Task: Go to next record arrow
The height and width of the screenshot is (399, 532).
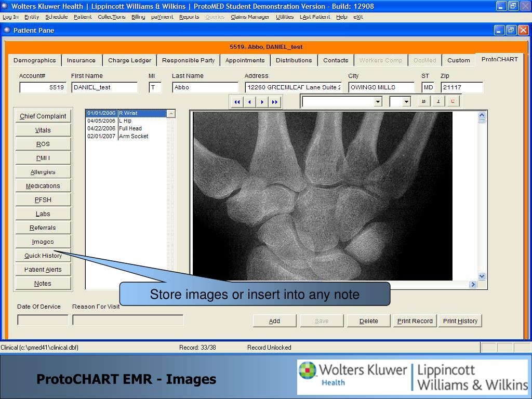Action: pos(262,102)
